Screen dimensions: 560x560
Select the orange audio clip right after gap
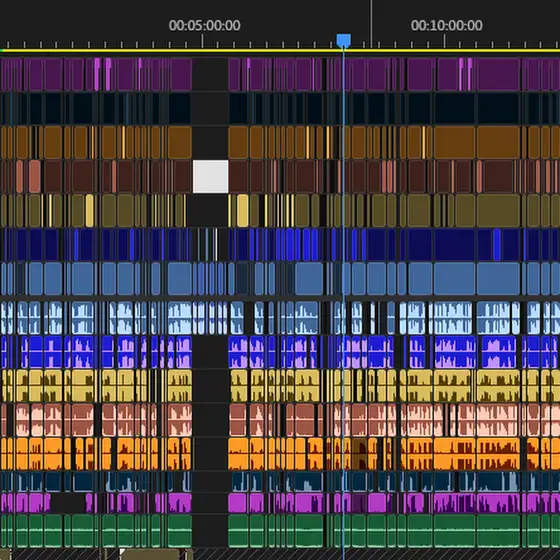pos(238,454)
